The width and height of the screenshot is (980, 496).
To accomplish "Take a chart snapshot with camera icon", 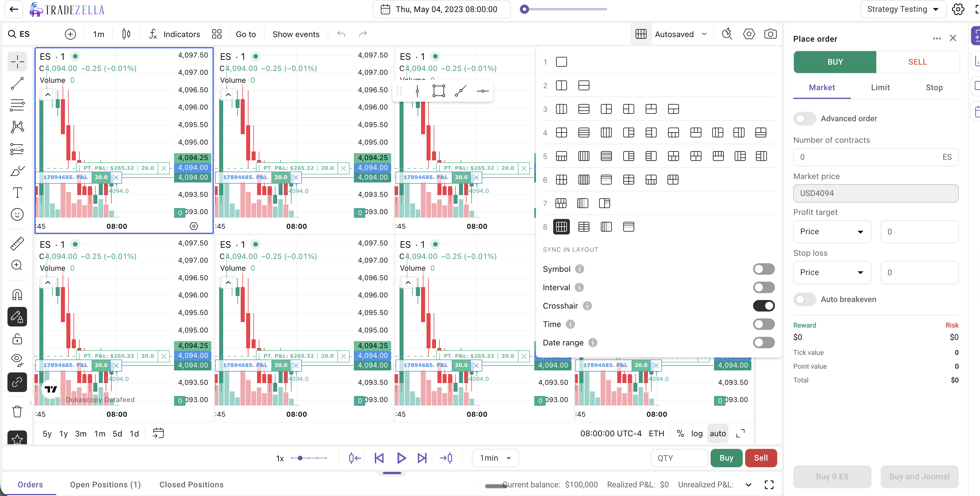I will coord(770,34).
